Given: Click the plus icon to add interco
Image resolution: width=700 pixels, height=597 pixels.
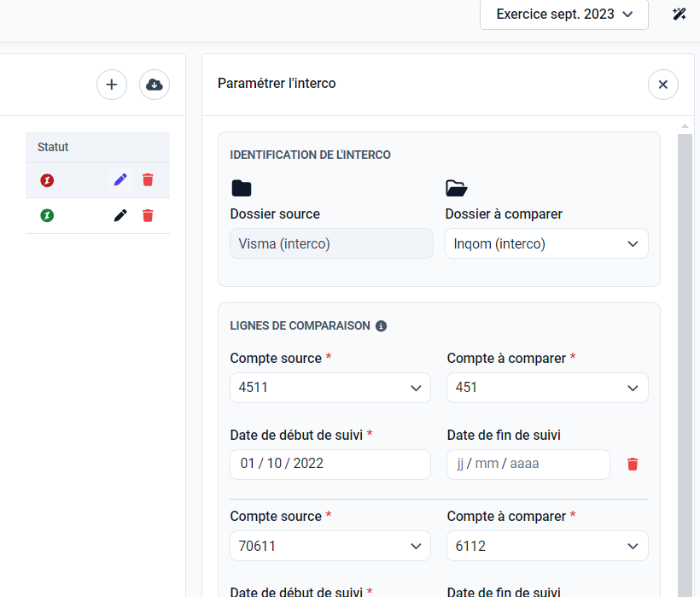Looking at the screenshot, I should pos(112,85).
